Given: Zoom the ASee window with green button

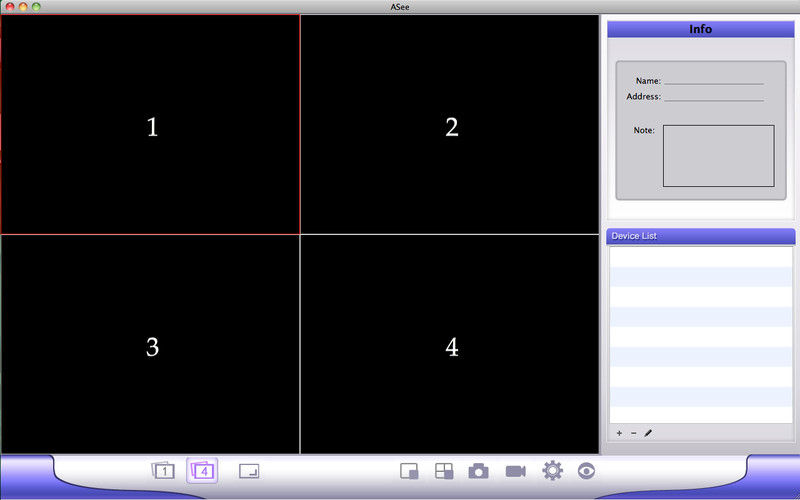Looking at the screenshot, I should (36, 7).
